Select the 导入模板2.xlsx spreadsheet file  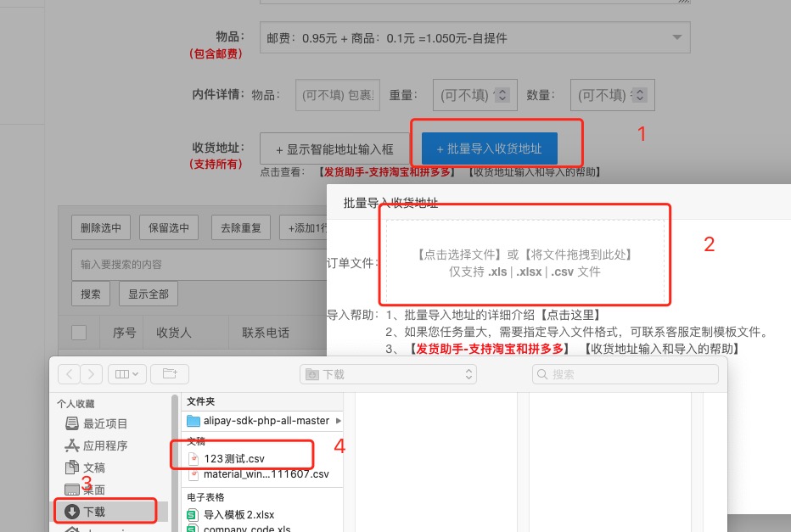[238, 514]
